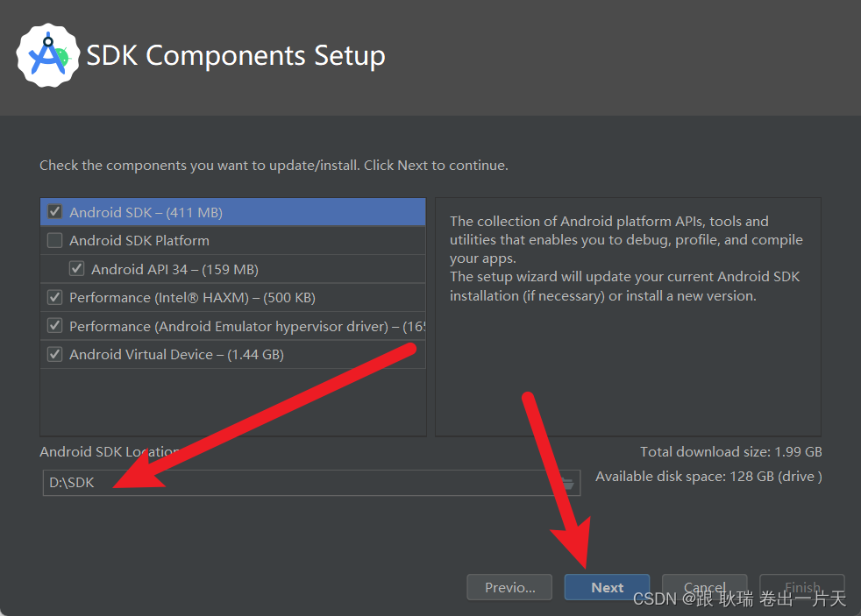The height and width of the screenshot is (616, 861).
Task: Uncheck the Android SDK component
Action: 54,211
